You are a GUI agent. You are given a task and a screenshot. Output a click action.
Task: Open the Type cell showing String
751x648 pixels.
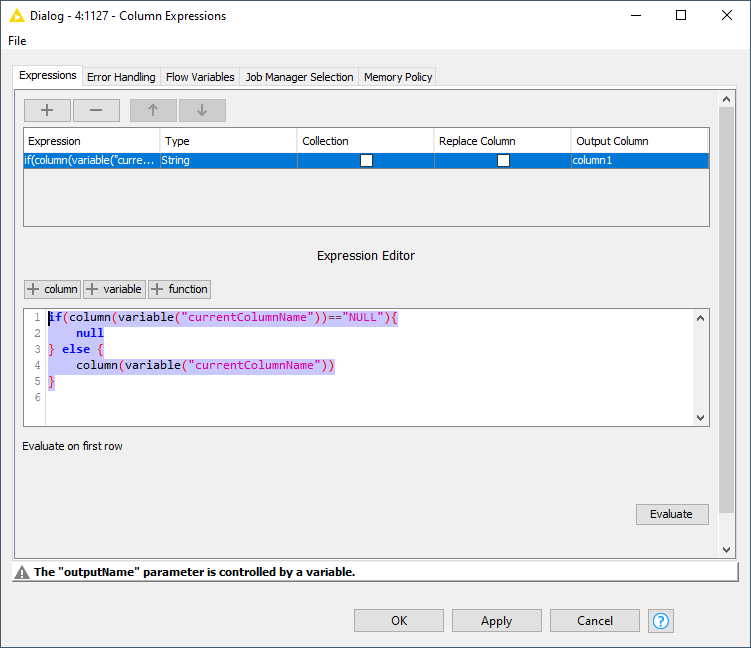tap(228, 160)
